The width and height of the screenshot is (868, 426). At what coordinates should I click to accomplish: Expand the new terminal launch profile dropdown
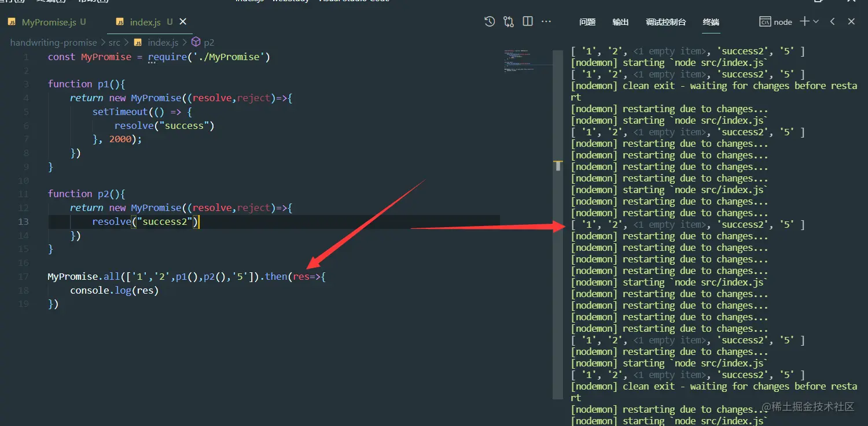pos(816,22)
